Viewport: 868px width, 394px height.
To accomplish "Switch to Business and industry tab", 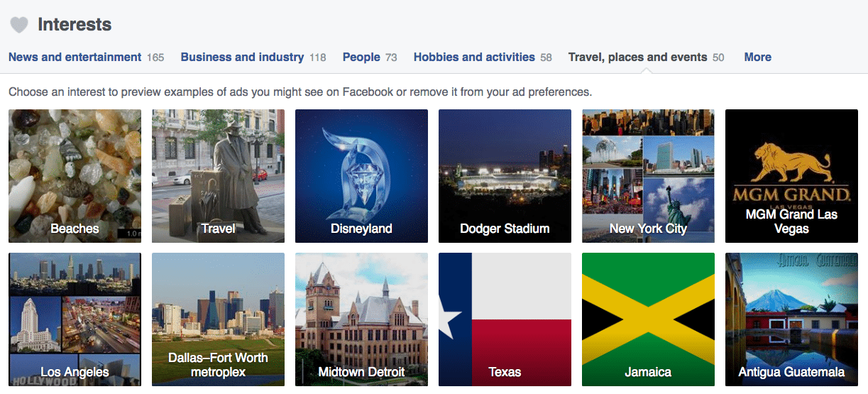I will coord(253,58).
